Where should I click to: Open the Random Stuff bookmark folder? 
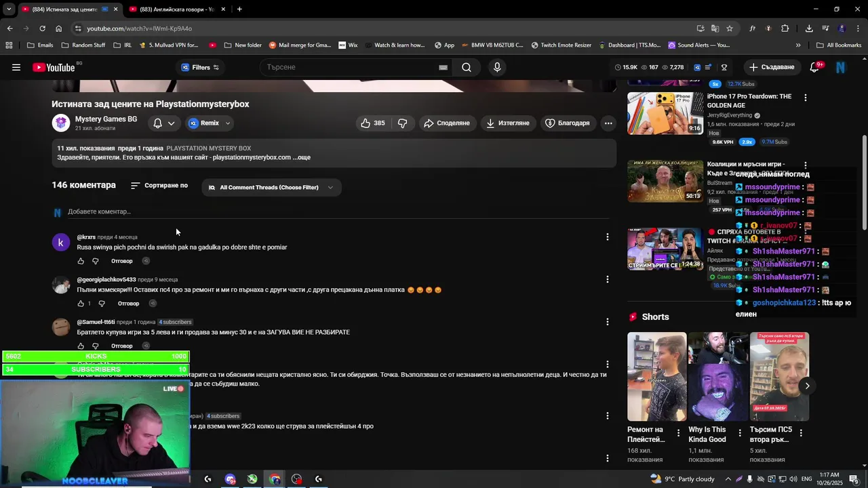83,45
